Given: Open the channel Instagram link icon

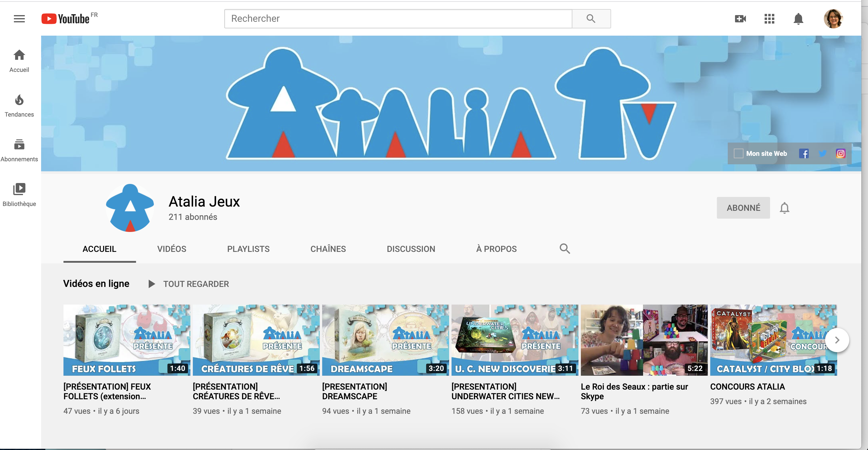Looking at the screenshot, I should coord(841,154).
